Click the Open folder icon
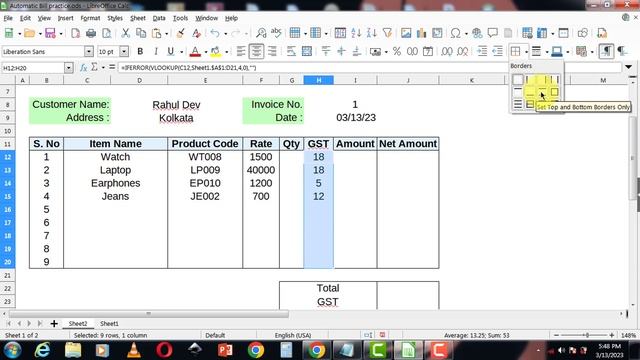This screenshot has height=360, width=640. click(x=29, y=33)
